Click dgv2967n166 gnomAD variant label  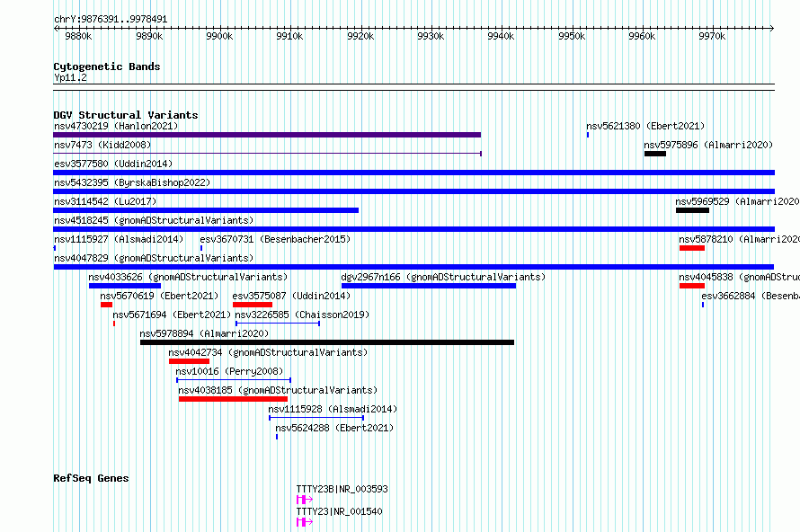(443, 277)
